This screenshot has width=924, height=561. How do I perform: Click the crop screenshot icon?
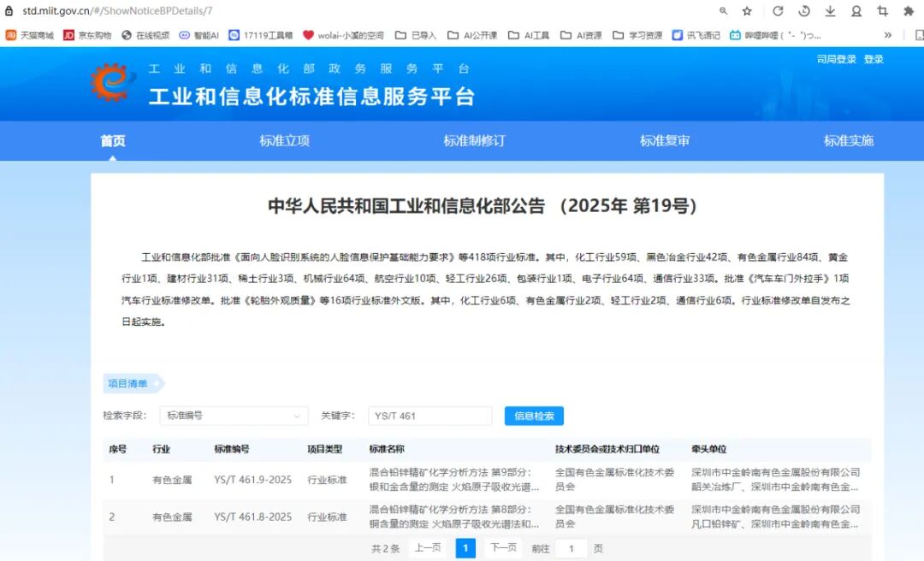pyautogui.click(x=882, y=11)
